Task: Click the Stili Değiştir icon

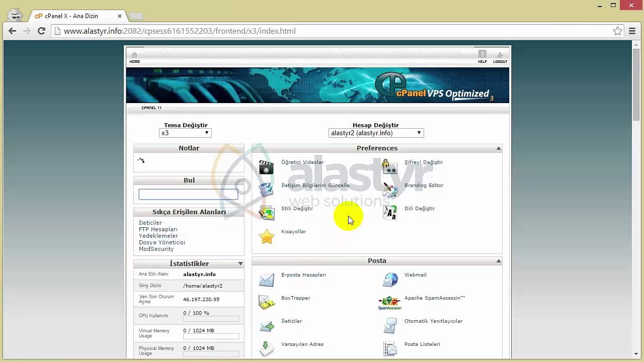Action: pyautogui.click(x=266, y=213)
